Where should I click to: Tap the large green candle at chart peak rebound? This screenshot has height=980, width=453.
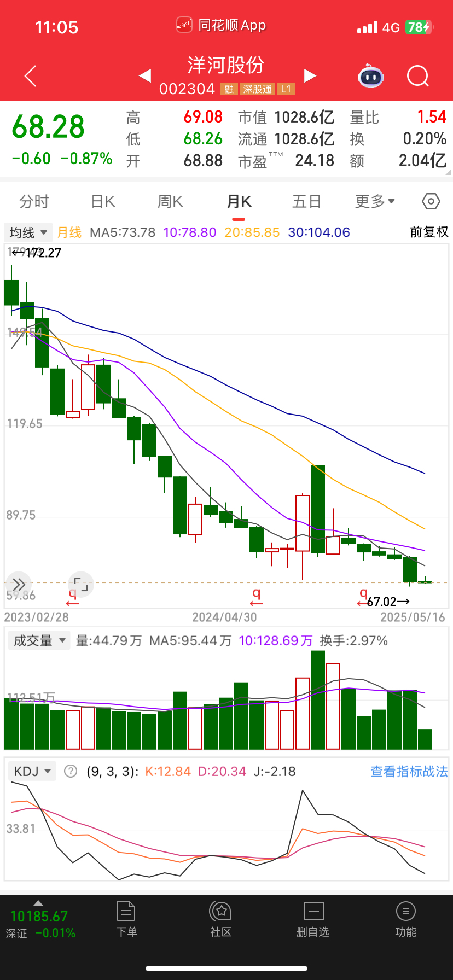click(318, 509)
